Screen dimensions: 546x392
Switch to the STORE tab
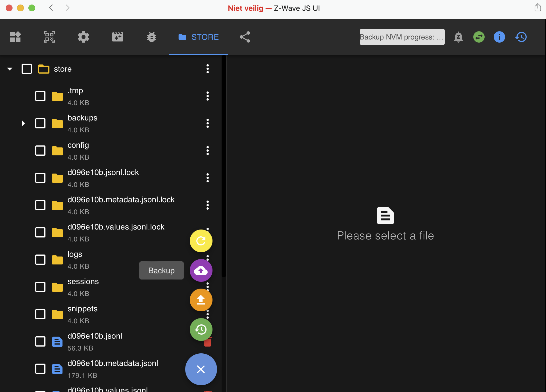pos(198,37)
